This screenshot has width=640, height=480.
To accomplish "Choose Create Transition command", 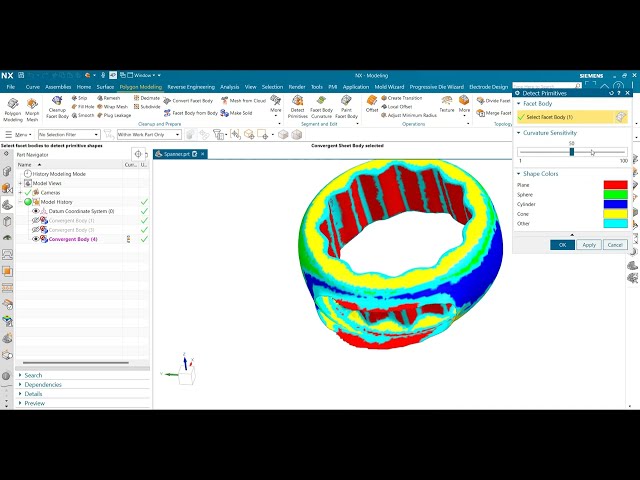I will click(402, 98).
